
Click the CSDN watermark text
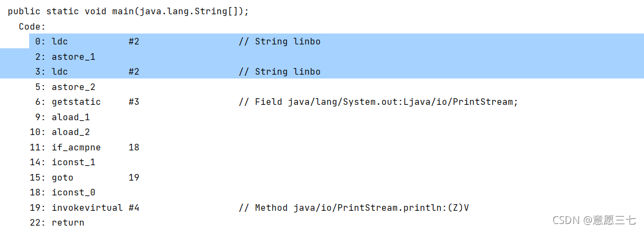pos(595,220)
